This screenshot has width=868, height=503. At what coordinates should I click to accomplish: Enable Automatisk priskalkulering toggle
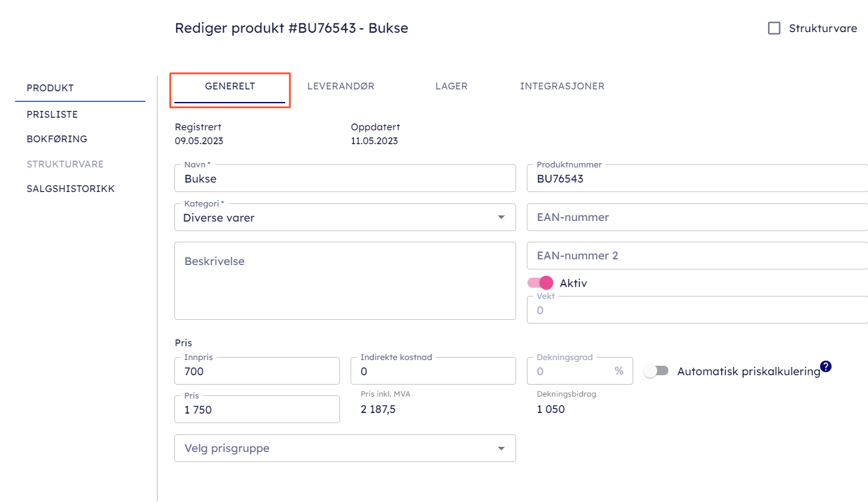(655, 371)
